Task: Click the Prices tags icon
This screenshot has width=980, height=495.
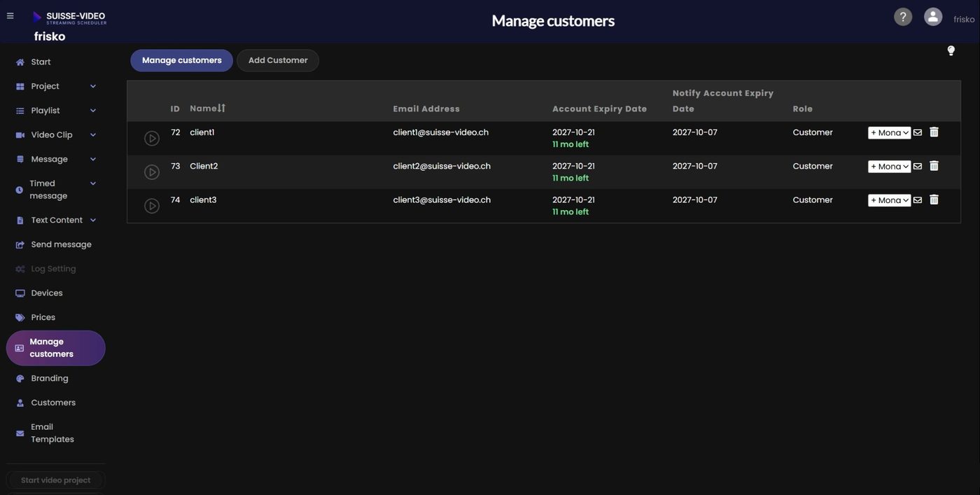Action: coord(20,318)
